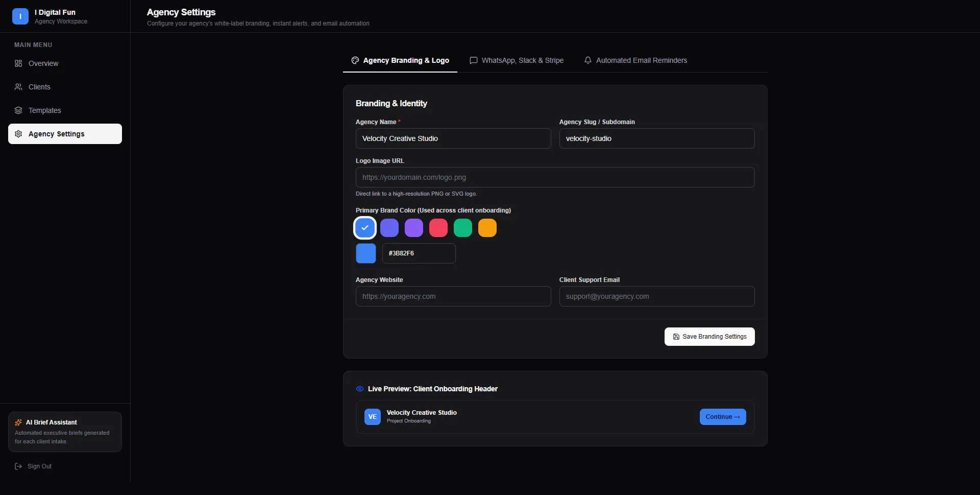The width and height of the screenshot is (980, 495).
Task: Click the VE avatar in live preview
Action: 373,417
